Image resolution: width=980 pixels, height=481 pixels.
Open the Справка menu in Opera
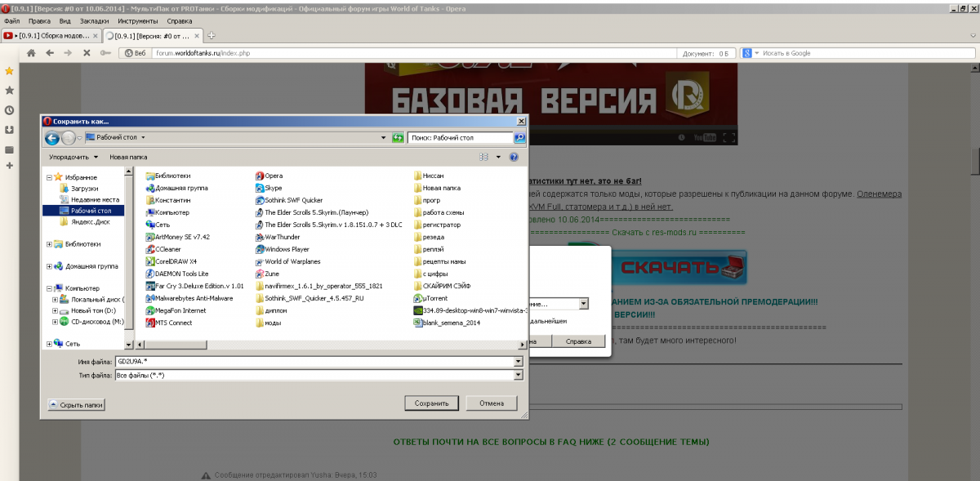point(180,20)
